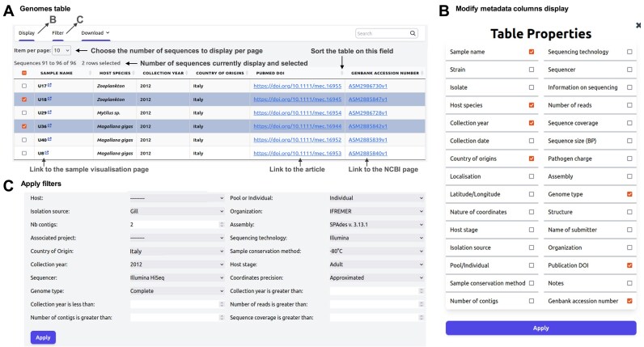Image resolution: width=644 pixels, height=347 pixels.
Task: Open external link icon beside U40
Action: (49, 139)
